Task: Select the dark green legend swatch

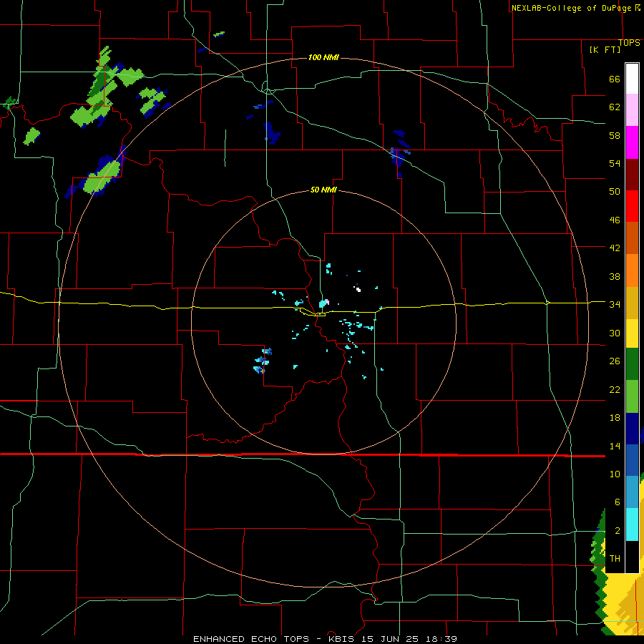Action: tap(632, 364)
